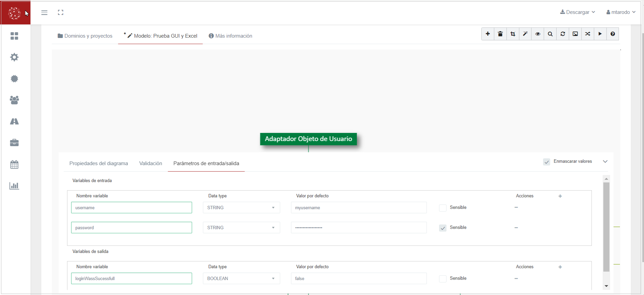Toggle the eye visibility icon in toolbar
644x295 pixels.
coord(538,34)
